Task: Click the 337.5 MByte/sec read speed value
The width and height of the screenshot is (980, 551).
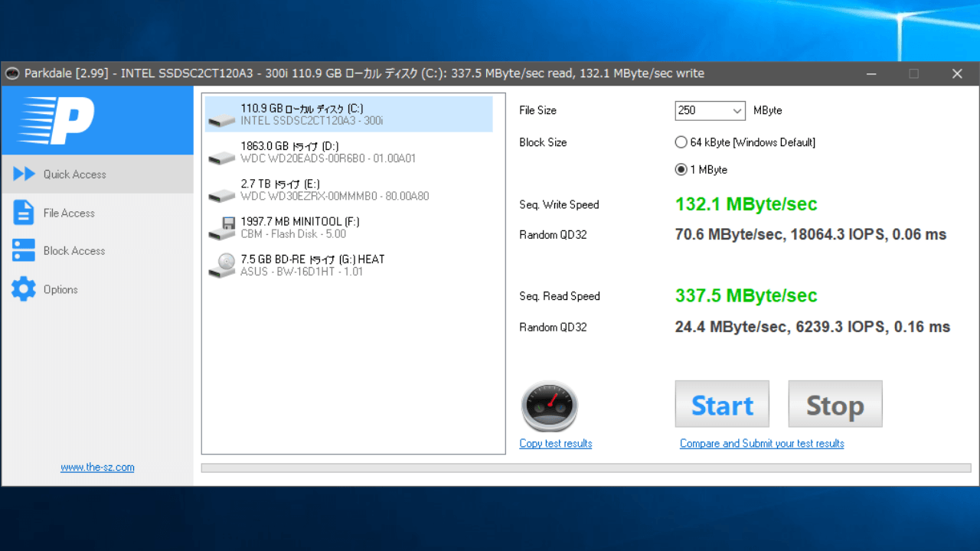Action: pos(746,295)
